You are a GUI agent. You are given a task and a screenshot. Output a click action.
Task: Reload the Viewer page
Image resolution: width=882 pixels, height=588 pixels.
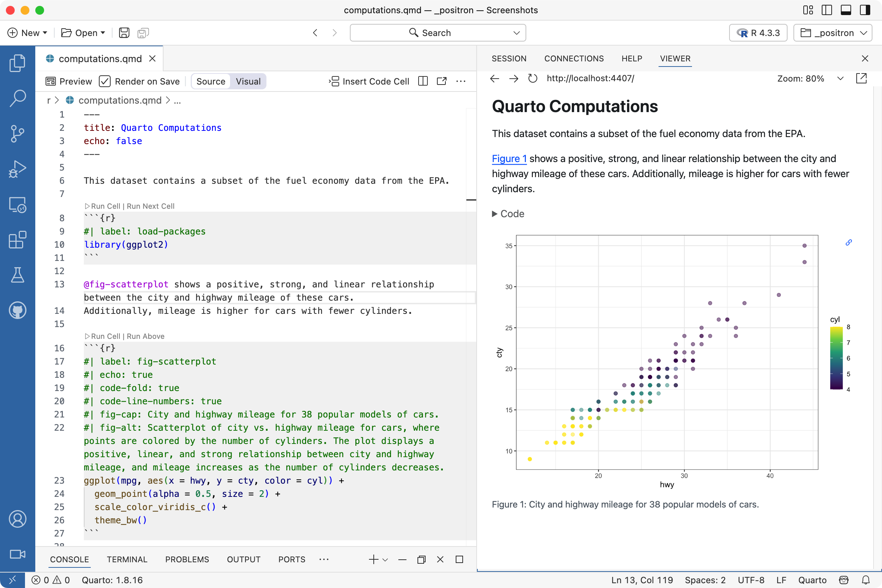(x=533, y=78)
